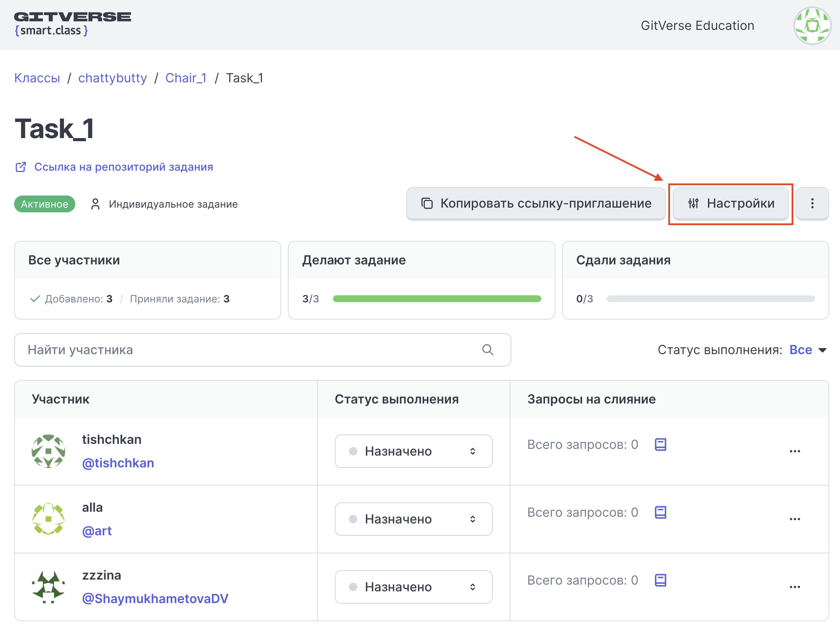Open repository book icon for tishchkan
The height and width of the screenshot is (635, 840).
point(660,444)
